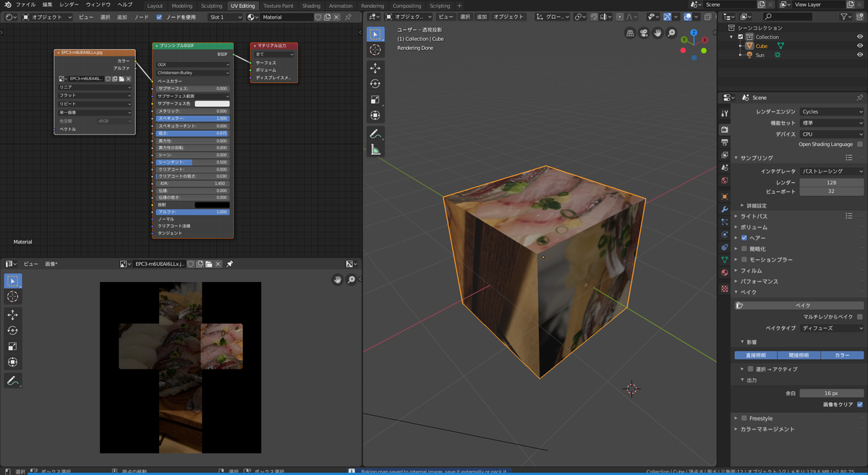Open the 機能セット dropdown
The width and height of the screenshot is (868, 475).
[831, 123]
